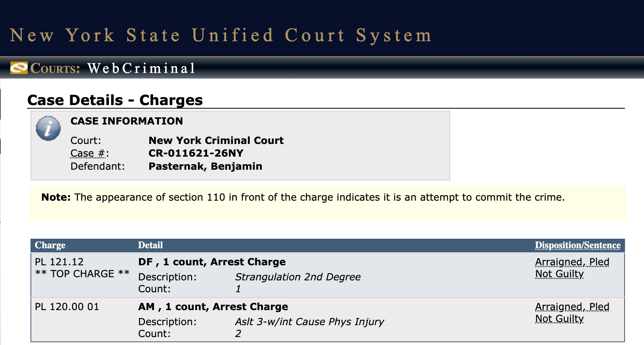Click the COURTS: banner label
The height and width of the screenshot is (345, 644).
(x=55, y=69)
